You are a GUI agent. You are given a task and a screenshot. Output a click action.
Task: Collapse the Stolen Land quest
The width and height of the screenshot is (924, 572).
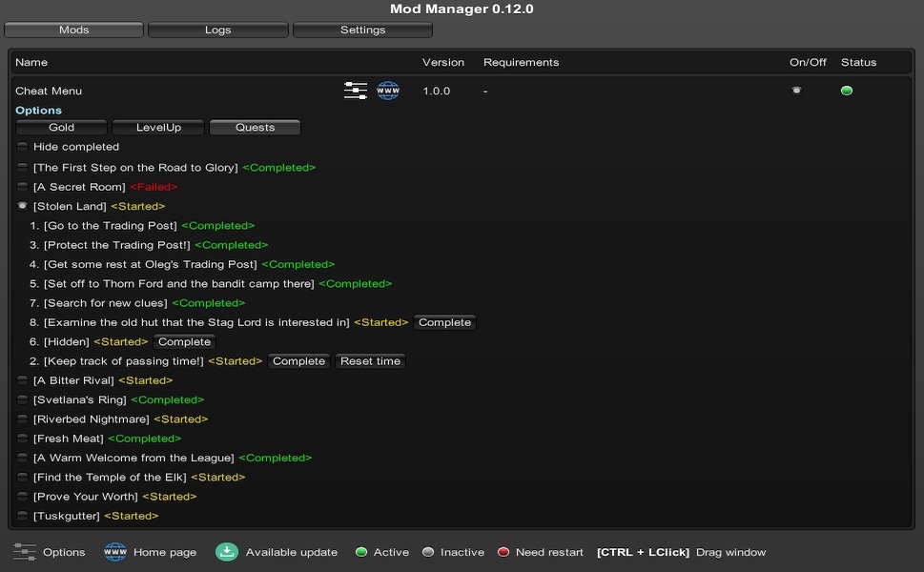(23, 206)
